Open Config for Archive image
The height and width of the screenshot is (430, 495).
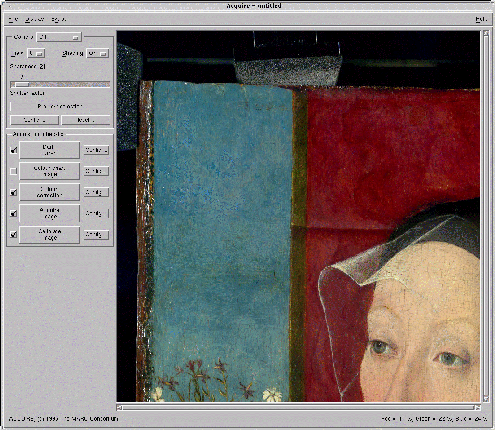tap(96, 235)
